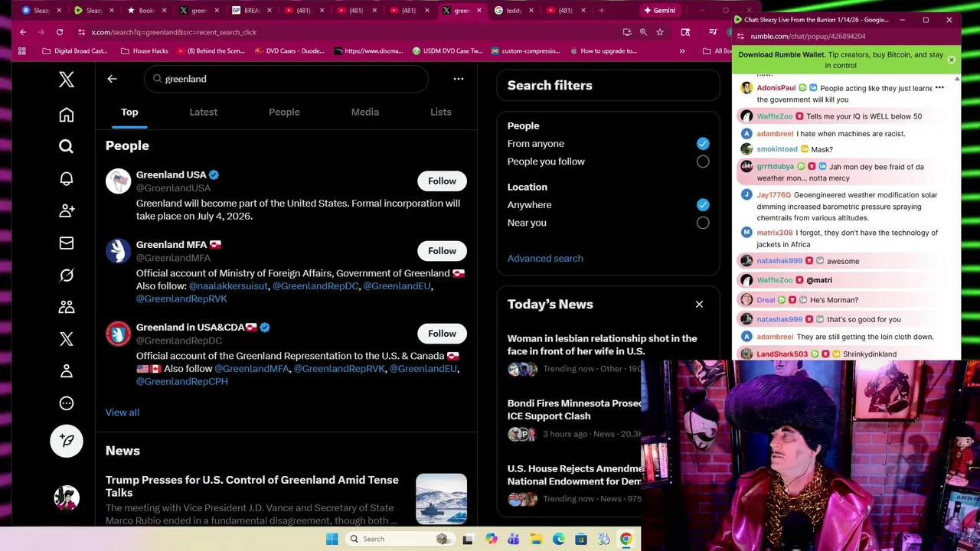Open Explore with the sidebar magnifier icon

point(67,146)
